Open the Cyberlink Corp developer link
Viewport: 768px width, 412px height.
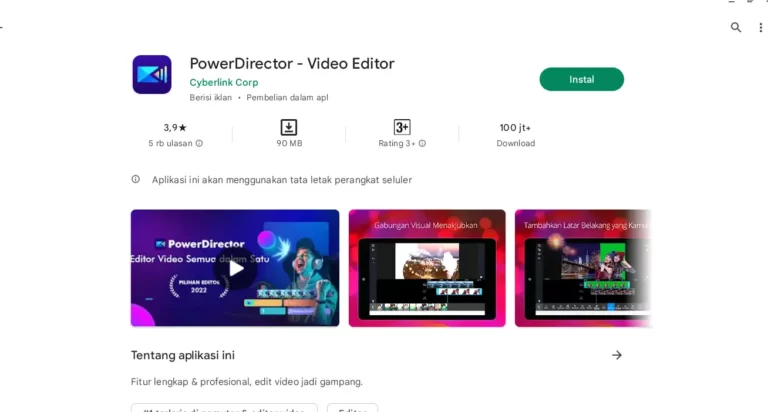coord(224,82)
